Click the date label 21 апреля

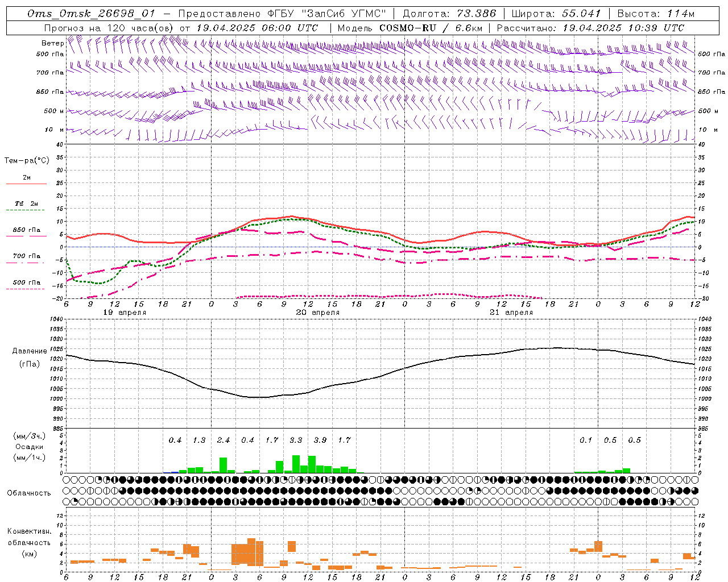(511, 313)
